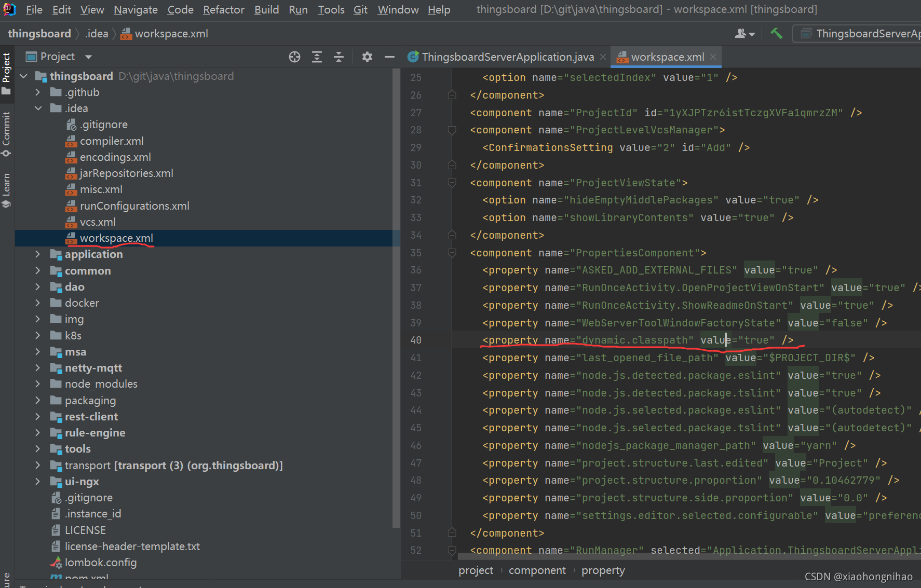Open the Git menu
921x588 pixels.
point(360,10)
